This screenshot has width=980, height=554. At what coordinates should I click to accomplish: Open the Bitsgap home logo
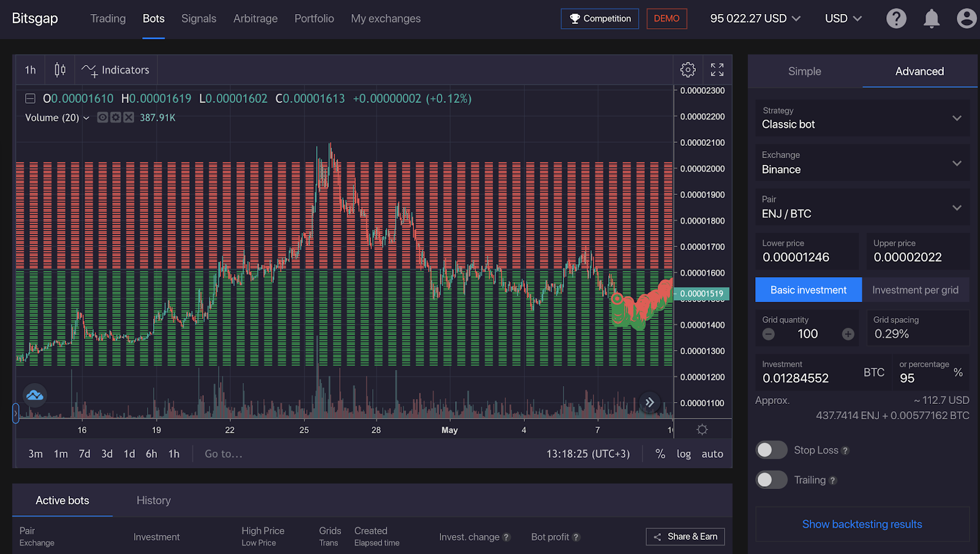[x=35, y=18]
